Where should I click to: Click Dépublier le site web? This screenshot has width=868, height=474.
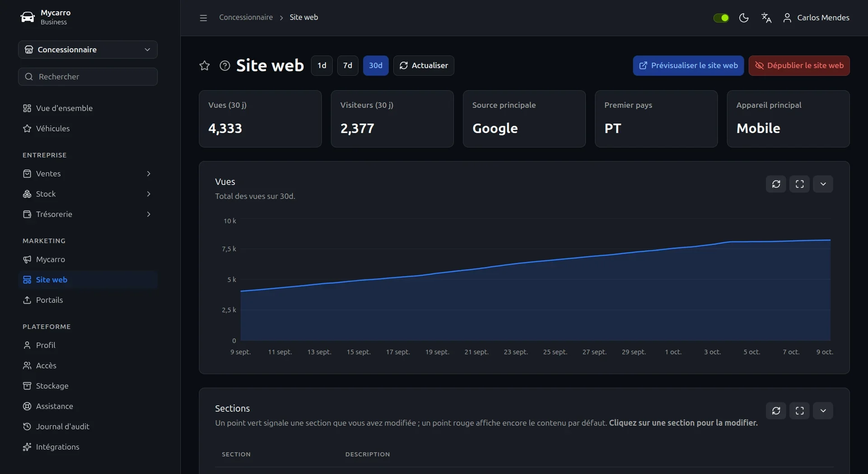click(799, 66)
